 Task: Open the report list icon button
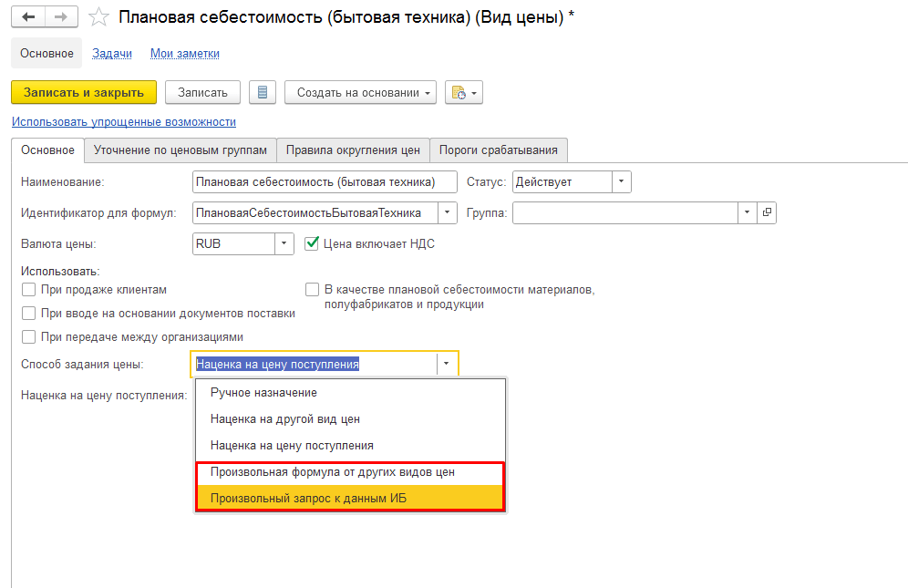pos(263,93)
